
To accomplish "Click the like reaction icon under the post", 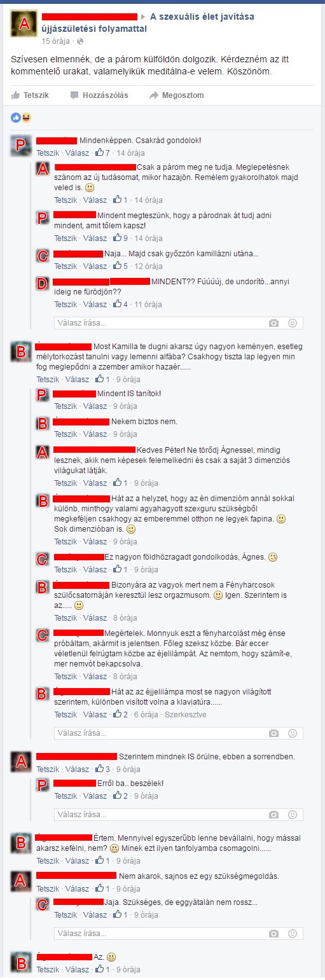I will (16, 117).
